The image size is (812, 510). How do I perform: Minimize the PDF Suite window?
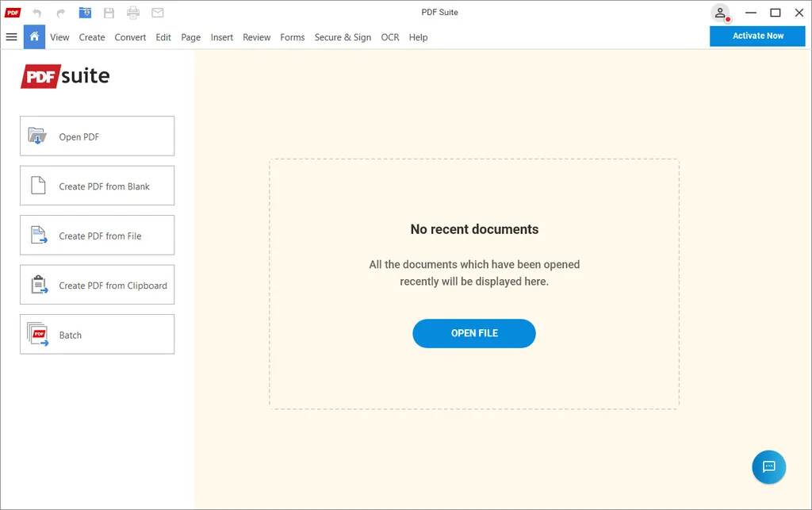750,13
